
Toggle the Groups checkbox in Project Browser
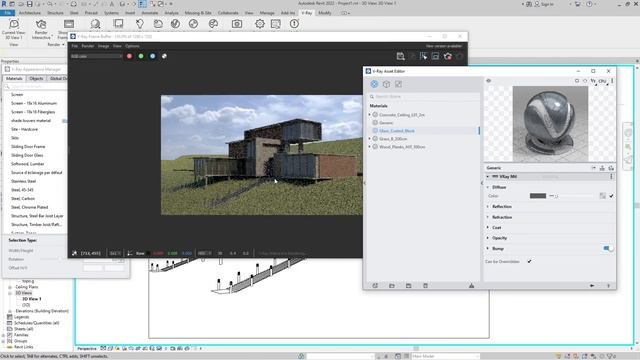[10, 341]
